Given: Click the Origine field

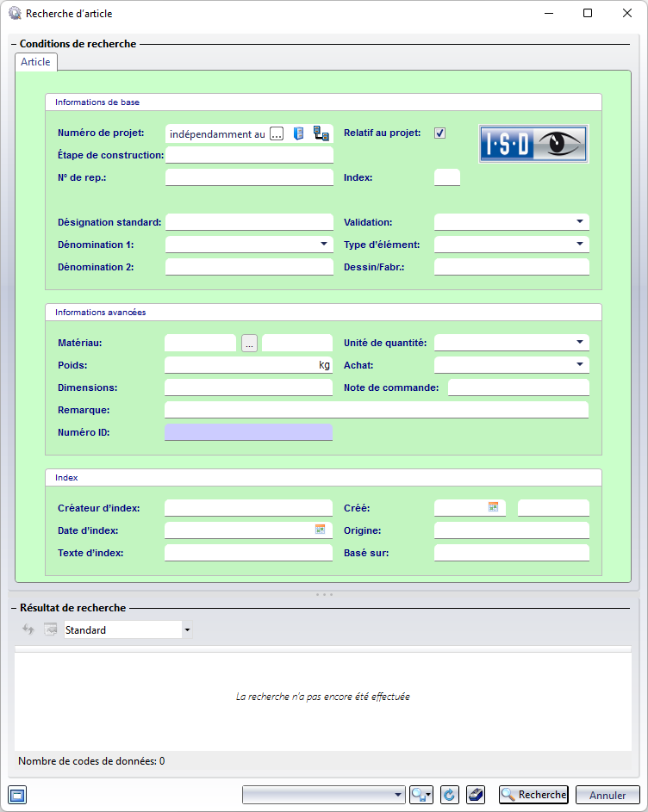Looking at the screenshot, I should coord(512,530).
